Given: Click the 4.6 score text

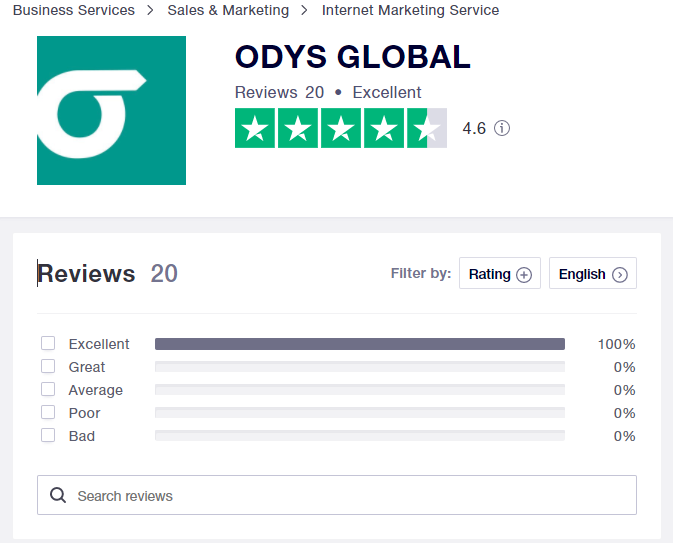Looking at the screenshot, I should click(474, 128).
